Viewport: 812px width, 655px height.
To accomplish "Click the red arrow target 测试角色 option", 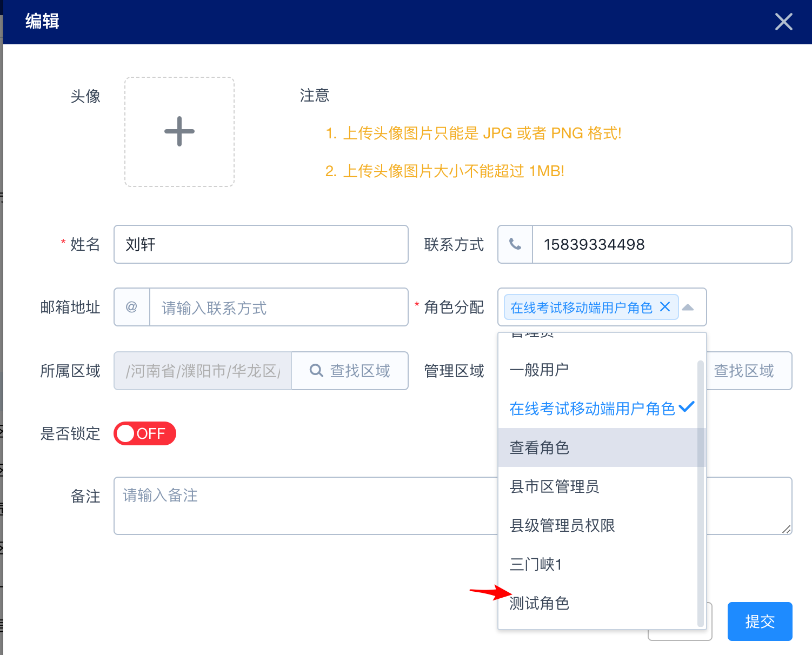I will [539, 603].
